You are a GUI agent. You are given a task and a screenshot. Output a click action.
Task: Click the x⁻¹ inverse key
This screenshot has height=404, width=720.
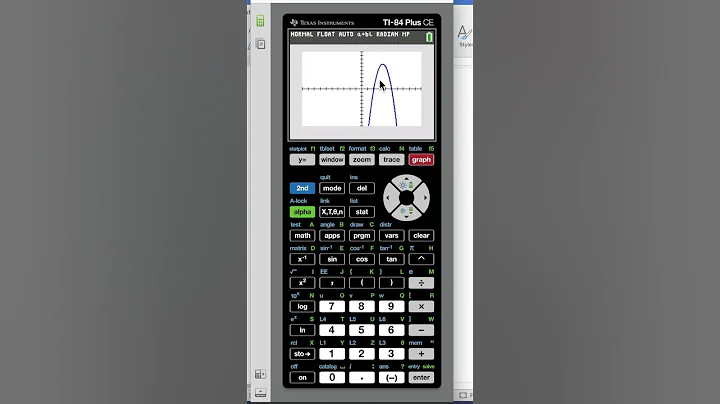302,259
